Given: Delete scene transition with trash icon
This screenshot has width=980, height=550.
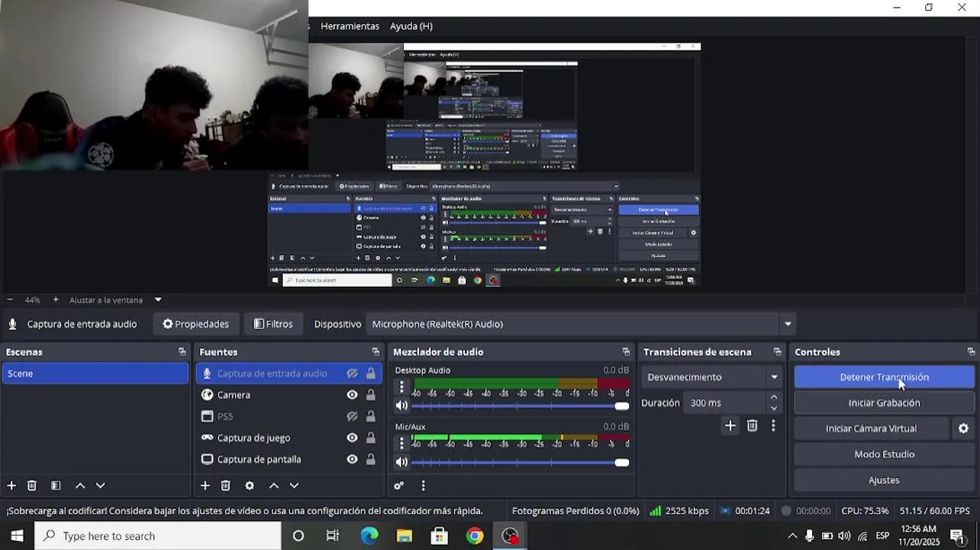Looking at the screenshot, I should [753, 425].
